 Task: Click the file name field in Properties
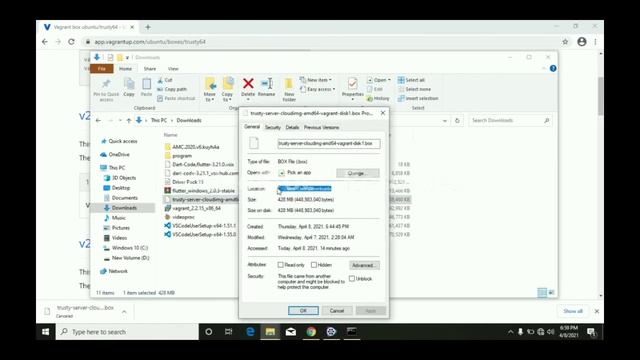coord(329,144)
